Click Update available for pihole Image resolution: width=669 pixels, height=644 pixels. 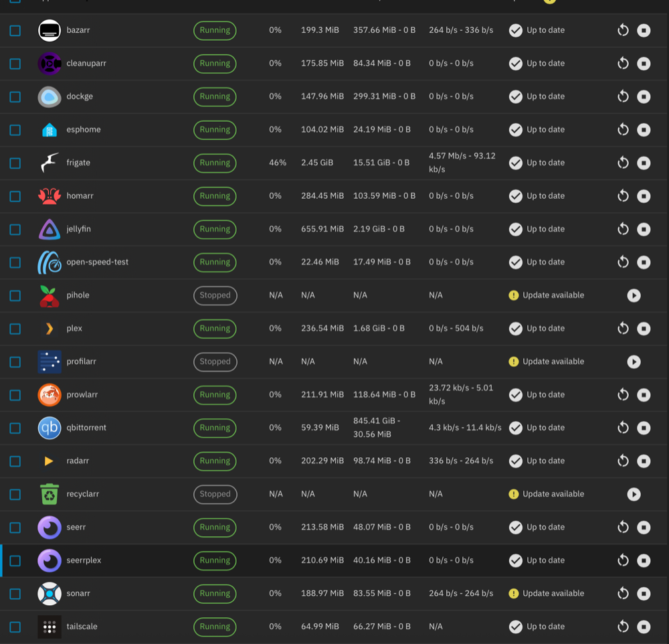547,295
